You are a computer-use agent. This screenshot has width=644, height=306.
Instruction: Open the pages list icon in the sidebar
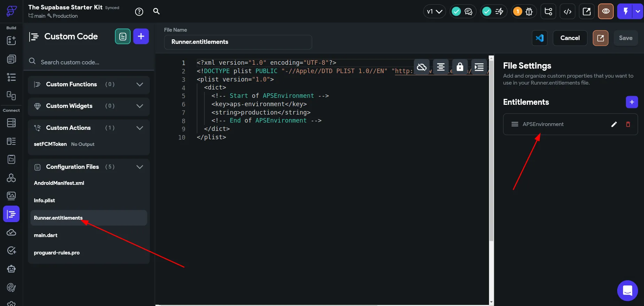point(11,59)
